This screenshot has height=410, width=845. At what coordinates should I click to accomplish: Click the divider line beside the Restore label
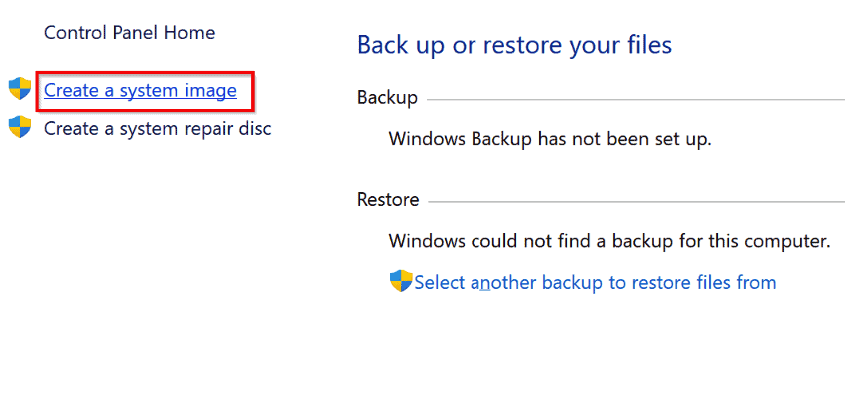click(636, 202)
